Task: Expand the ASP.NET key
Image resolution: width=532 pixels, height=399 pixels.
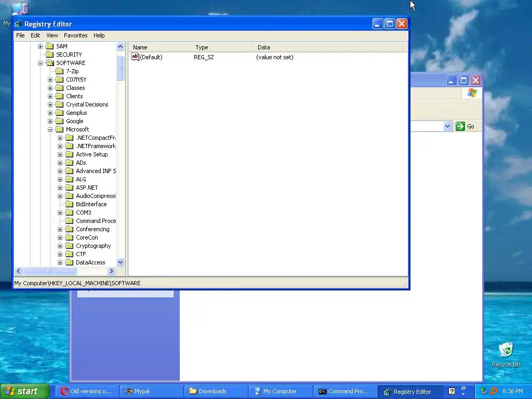Action: tap(60, 188)
